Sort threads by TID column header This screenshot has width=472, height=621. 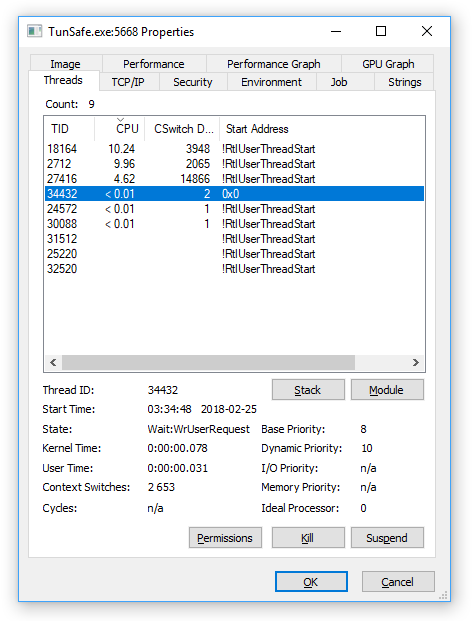point(69,129)
